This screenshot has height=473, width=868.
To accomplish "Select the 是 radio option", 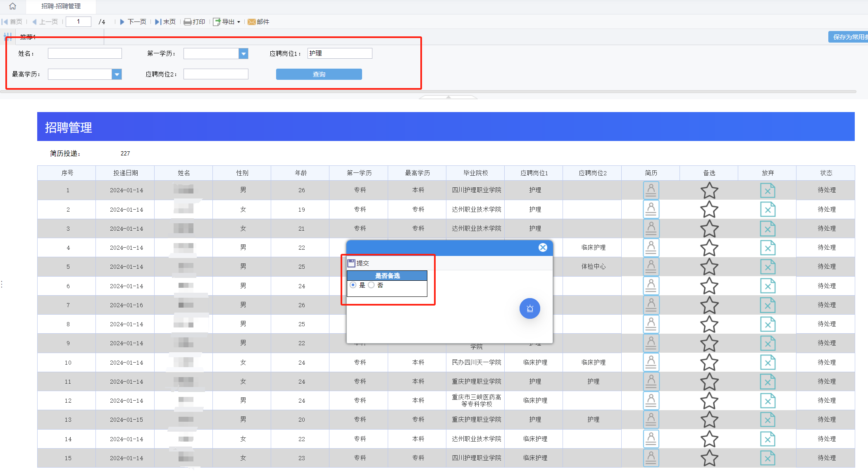I will (353, 285).
